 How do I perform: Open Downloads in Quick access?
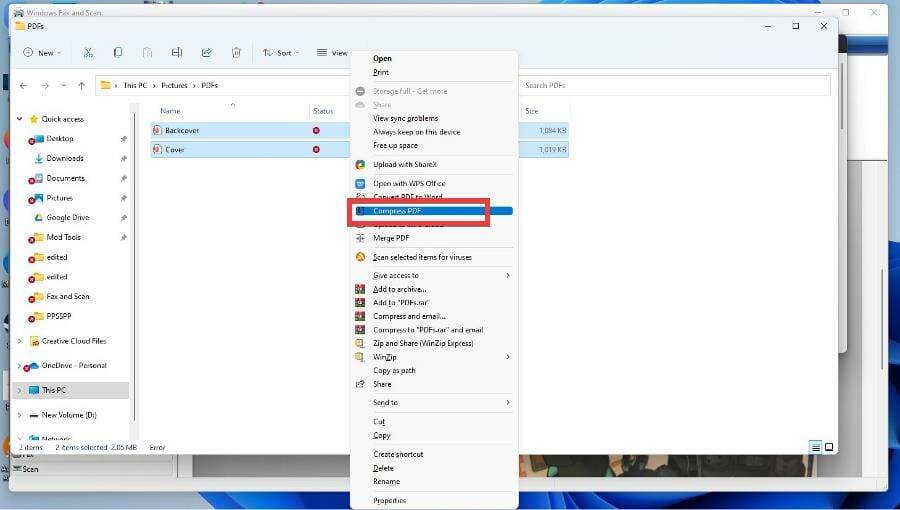[x=64, y=158]
